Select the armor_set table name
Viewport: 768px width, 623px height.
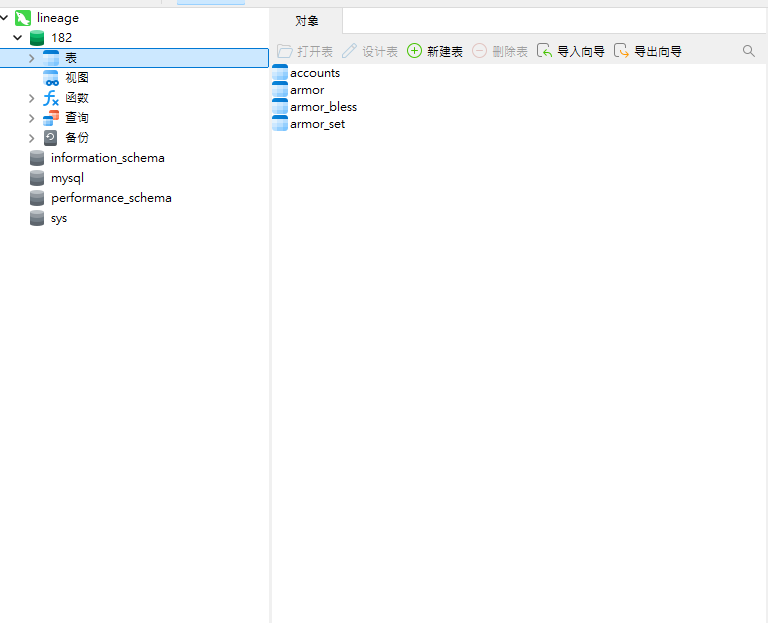point(318,124)
